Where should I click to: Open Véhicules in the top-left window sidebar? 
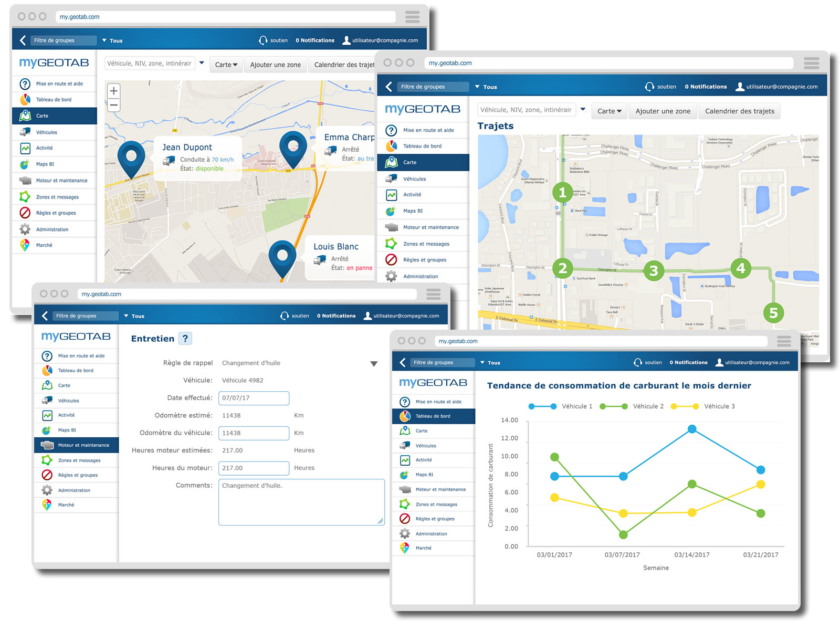point(55,132)
